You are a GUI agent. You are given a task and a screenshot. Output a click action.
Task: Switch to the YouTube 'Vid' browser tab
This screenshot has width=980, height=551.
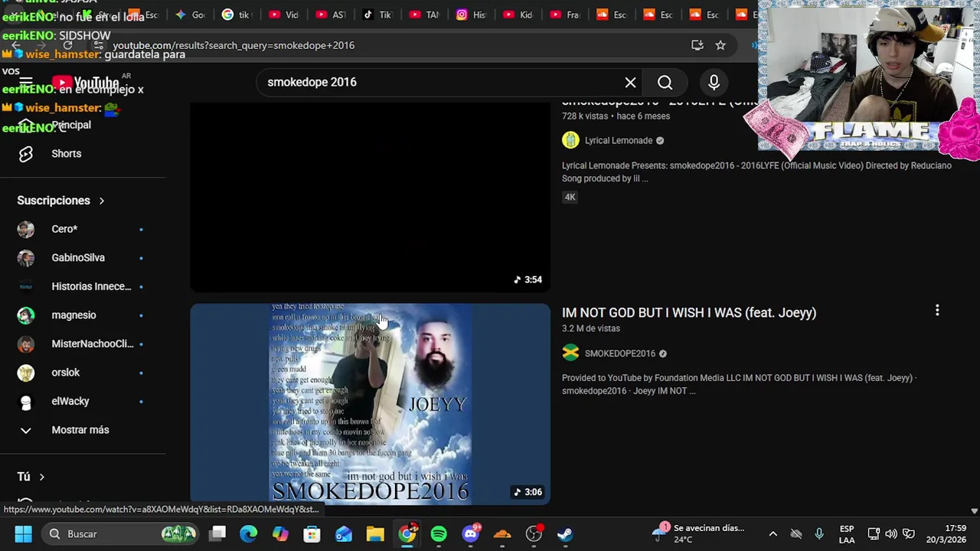tap(284, 15)
